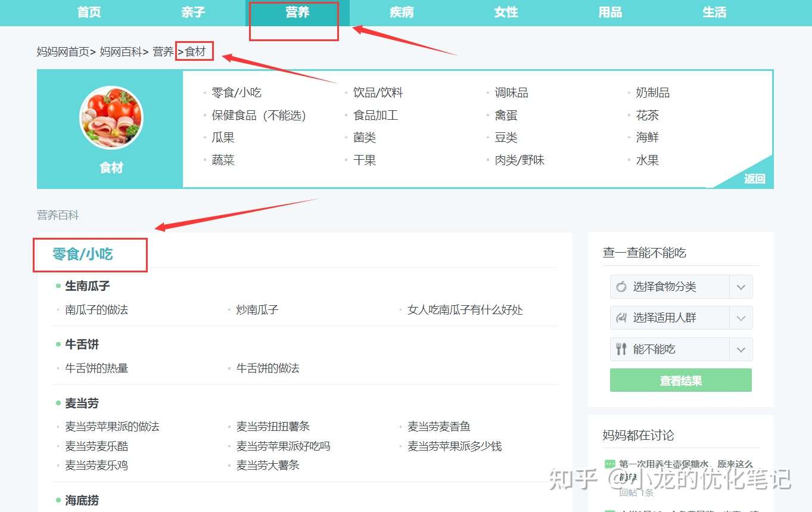Click 营养 in the breadcrumb
Image resolution: width=812 pixels, height=512 pixels.
[163, 52]
